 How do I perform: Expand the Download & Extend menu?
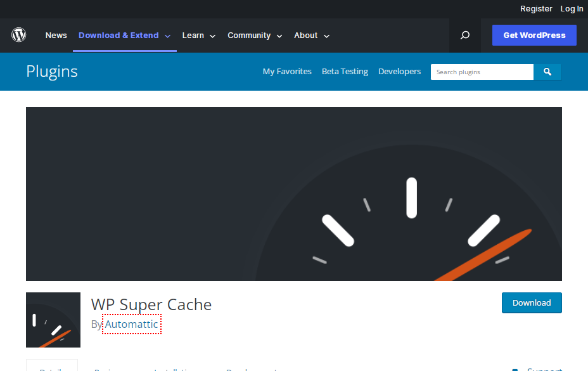coord(124,36)
